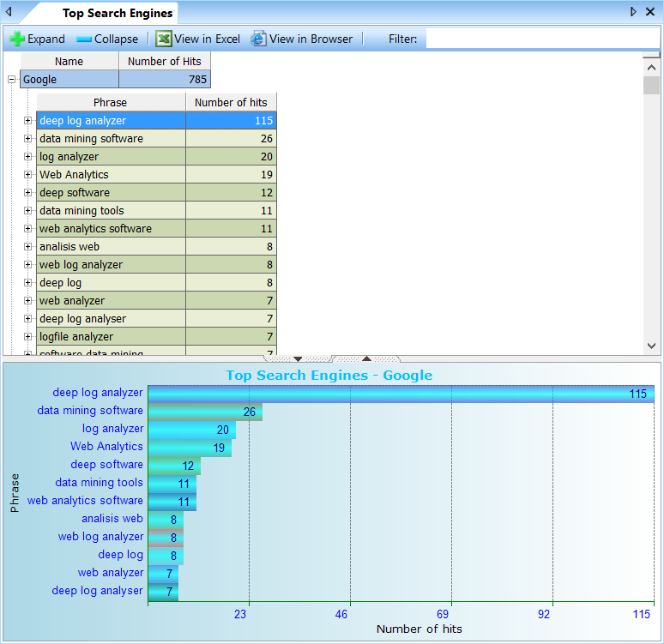The height and width of the screenshot is (644, 664).
Task: Focus the Filter input field
Action: (x=542, y=39)
